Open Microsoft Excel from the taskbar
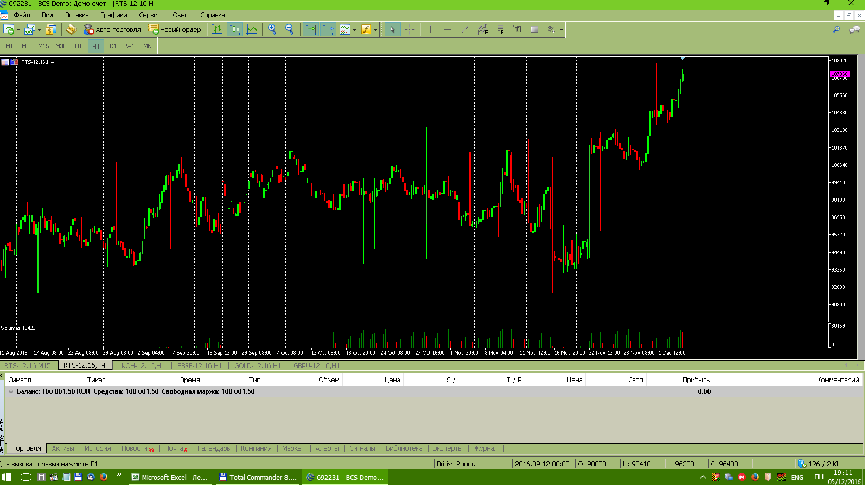 pos(169,477)
